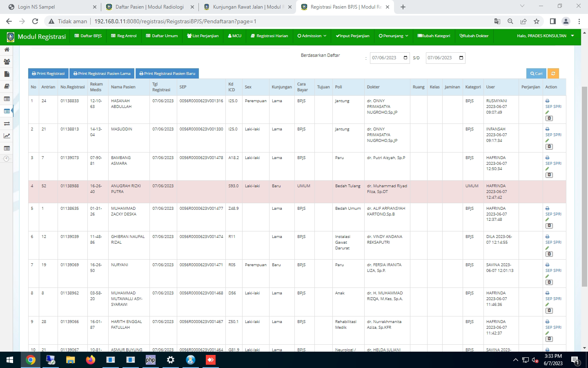Click the end date input field
This screenshot has width=588, height=368.
[441, 58]
